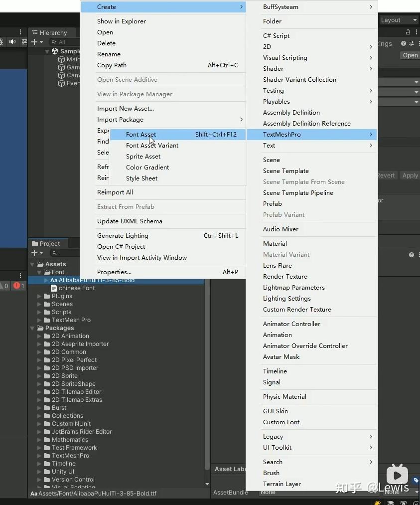
Task: Click the plus button in the Hierarchy panel
Action: (x=34, y=42)
